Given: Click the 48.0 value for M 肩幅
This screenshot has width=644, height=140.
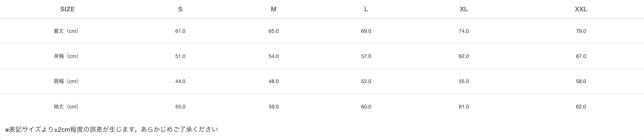Looking at the screenshot, I should point(274,81).
